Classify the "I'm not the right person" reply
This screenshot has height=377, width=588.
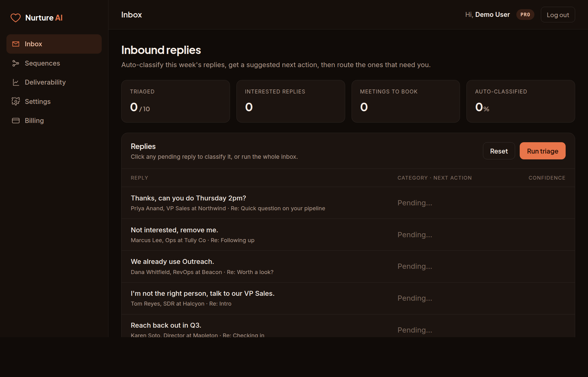coord(348,298)
